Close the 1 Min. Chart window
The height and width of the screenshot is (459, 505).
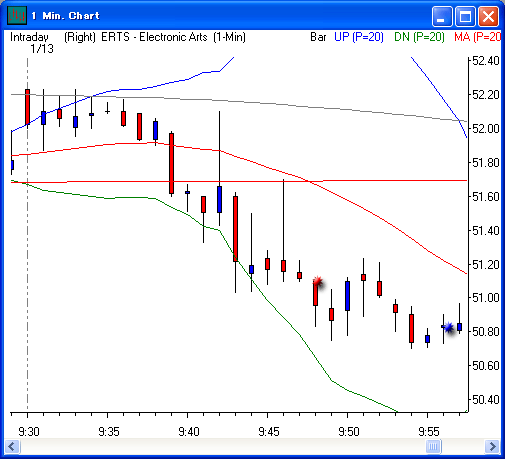[488, 16]
